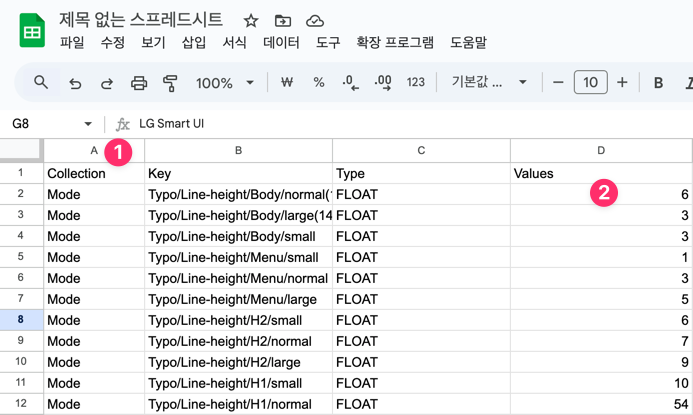Click the undo arrow icon
This screenshot has height=415, width=693.
pyautogui.click(x=75, y=83)
